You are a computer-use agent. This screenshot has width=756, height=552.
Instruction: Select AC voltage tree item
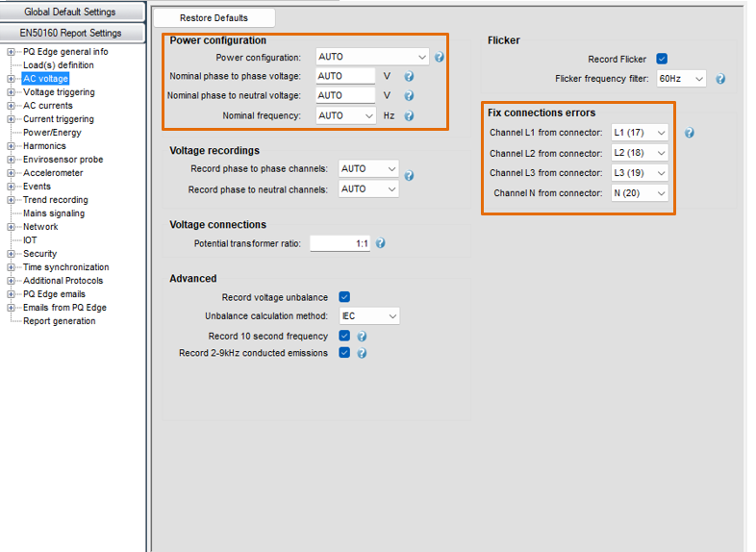click(46, 79)
